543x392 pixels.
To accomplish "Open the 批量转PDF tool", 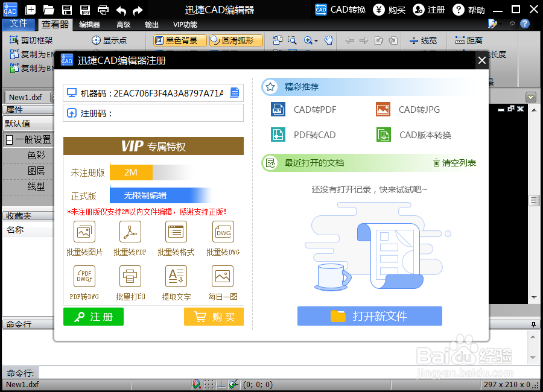I will [130, 238].
